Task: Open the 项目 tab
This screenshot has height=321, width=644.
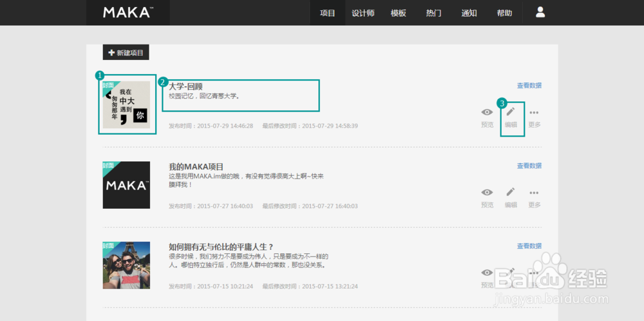Action: coord(327,13)
